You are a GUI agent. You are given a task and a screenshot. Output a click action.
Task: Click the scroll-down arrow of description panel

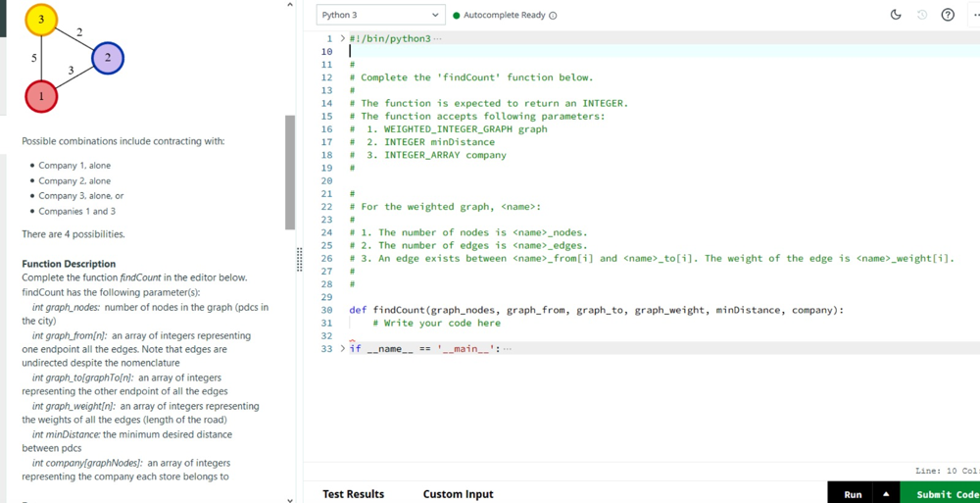coord(289,500)
